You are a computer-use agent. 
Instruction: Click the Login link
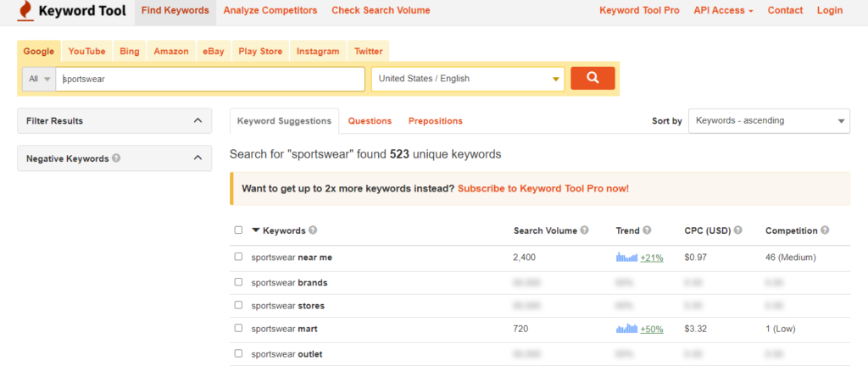pyautogui.click(x=830, y=10)
